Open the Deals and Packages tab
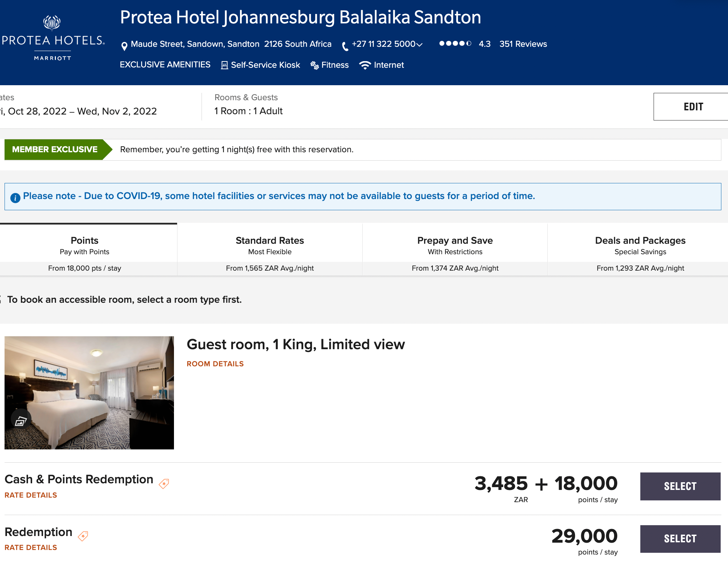The width and height of the screenshot is (728, 565). click(640, 245)
